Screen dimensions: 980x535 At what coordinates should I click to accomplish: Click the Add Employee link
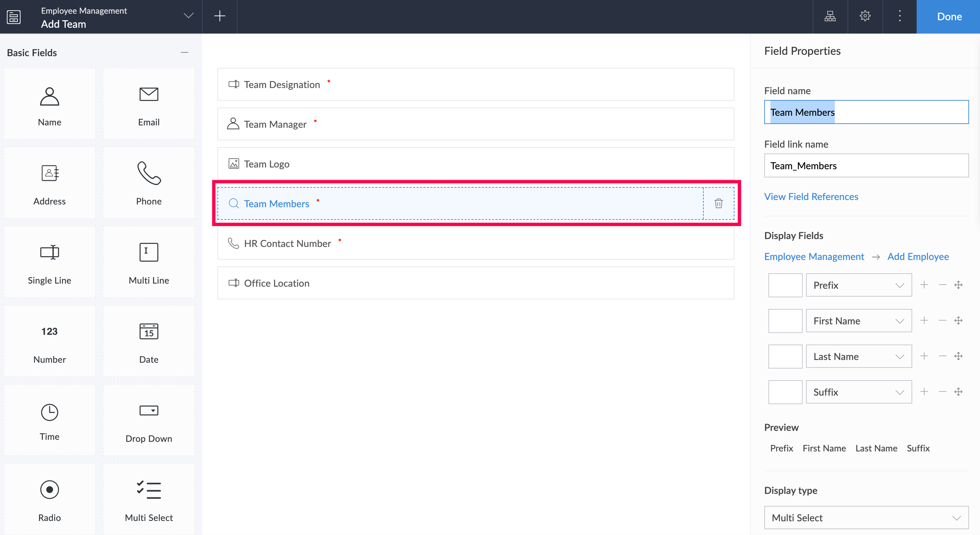[918, 257]
